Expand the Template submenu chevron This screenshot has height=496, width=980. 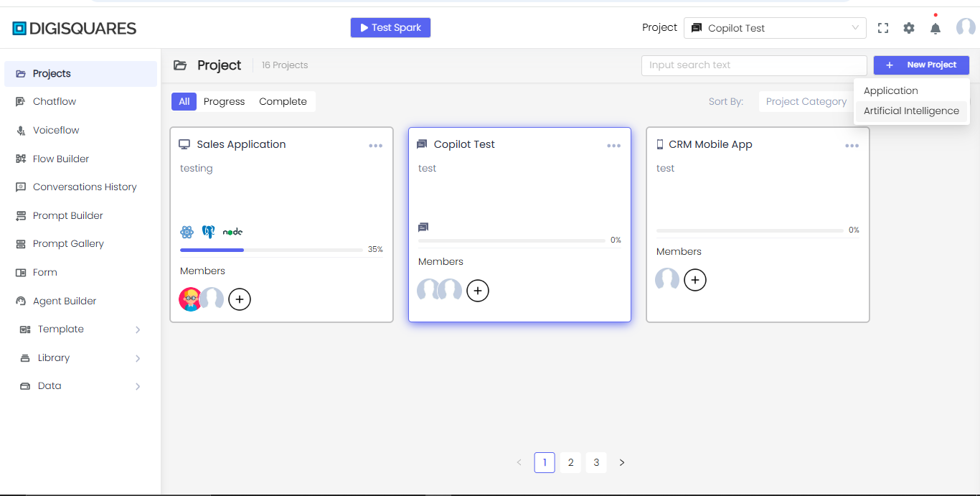[x=138, y=329]
